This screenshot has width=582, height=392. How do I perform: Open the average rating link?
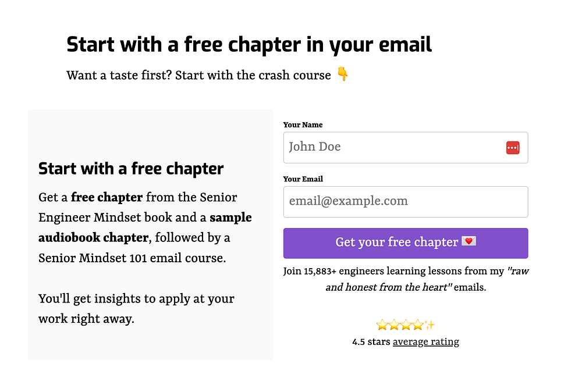[x=425, y=342]
